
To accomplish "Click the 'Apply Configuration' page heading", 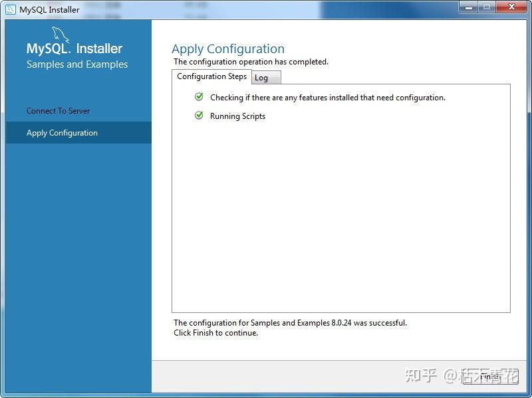I will tap(228, 49).
